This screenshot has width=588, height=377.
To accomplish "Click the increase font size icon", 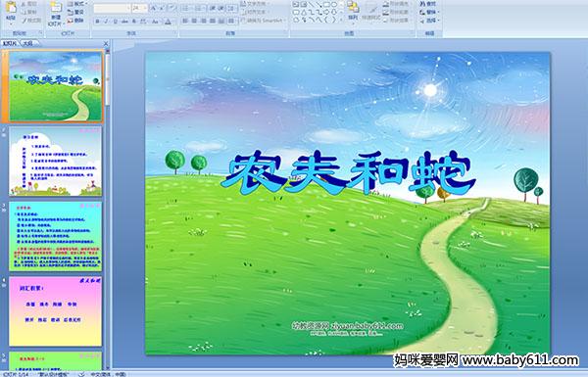I will tap(154, 8).
